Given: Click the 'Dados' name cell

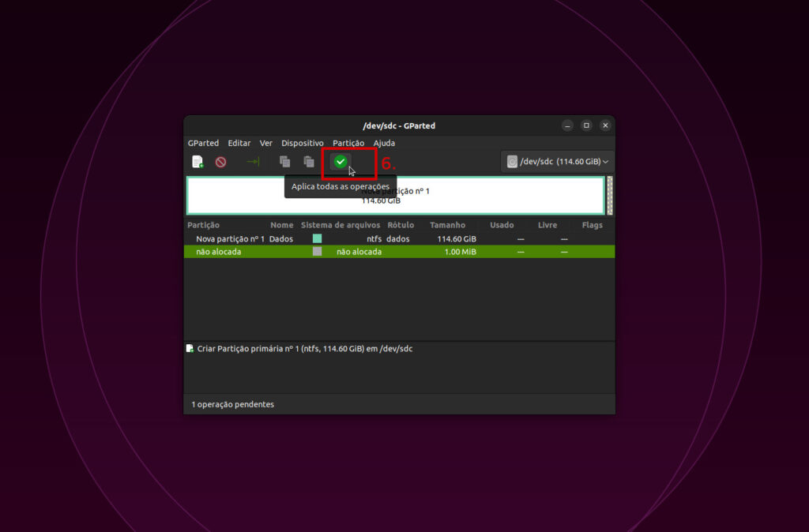Looking at the screenshot, I should click(x=281, y=238).
